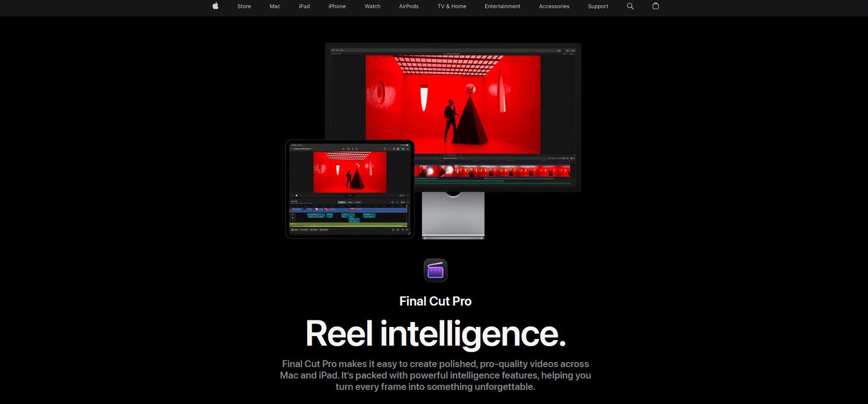The image size is (868, 404).
Task: Open the Watch navigation item
Action: (x=373, y=7)
